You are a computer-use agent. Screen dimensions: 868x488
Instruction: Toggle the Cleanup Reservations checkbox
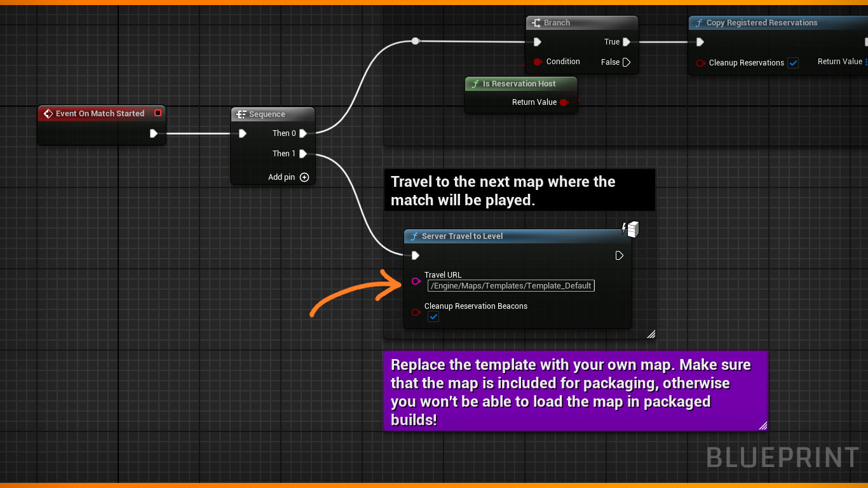(x=793, y=63)
